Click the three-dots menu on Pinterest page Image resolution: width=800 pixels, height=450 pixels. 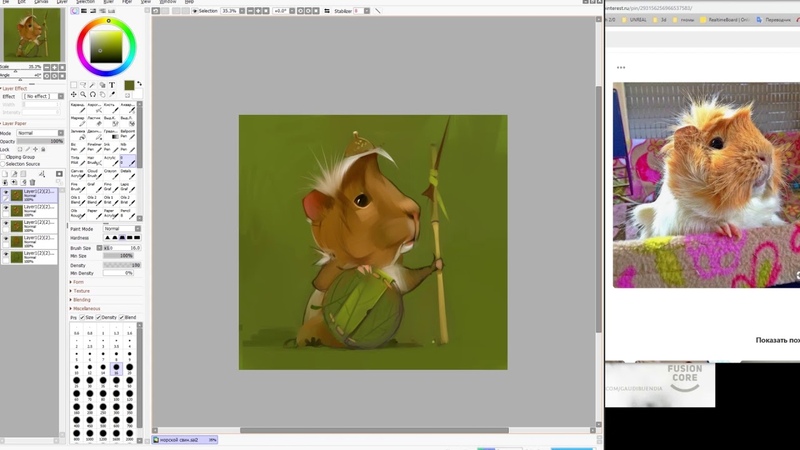click(621, 67)
